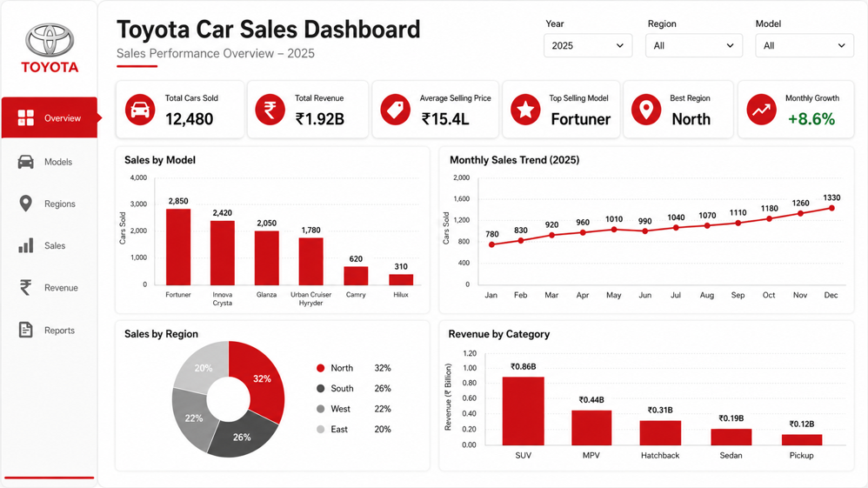This screenshot has width=868, height=488.
Task: Open the Sales menu item
Action: coord(50,245)
